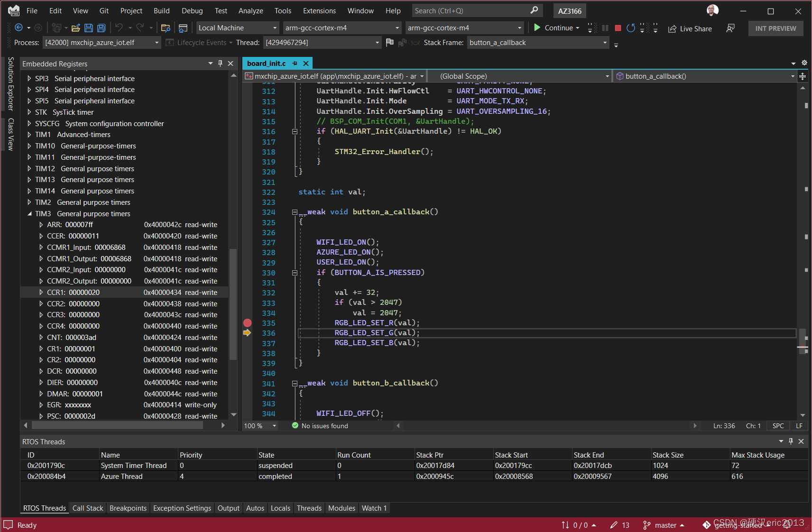
Task: Collapse button_a_callback function at line 324
Action: [x=295, y=212]
